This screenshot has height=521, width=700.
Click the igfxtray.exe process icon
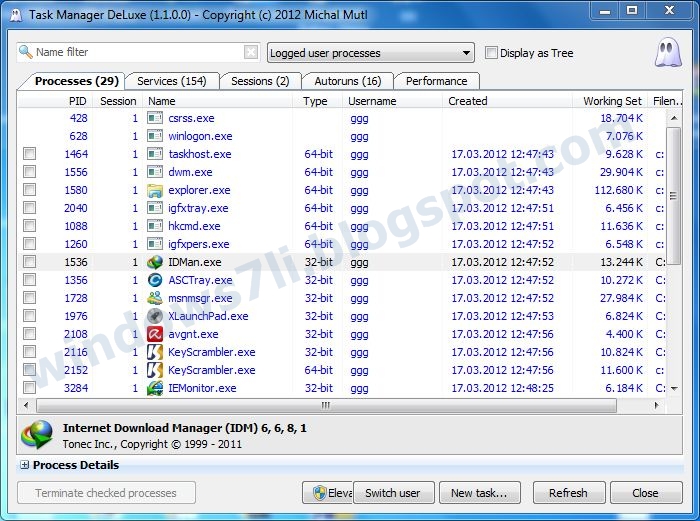pyautogui.click(x=155, y=208)
